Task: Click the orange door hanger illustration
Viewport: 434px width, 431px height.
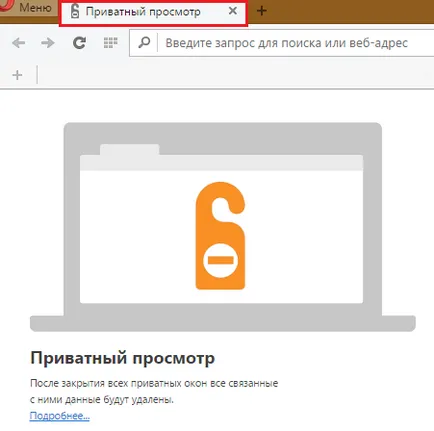Action: [x=220, y=236]
